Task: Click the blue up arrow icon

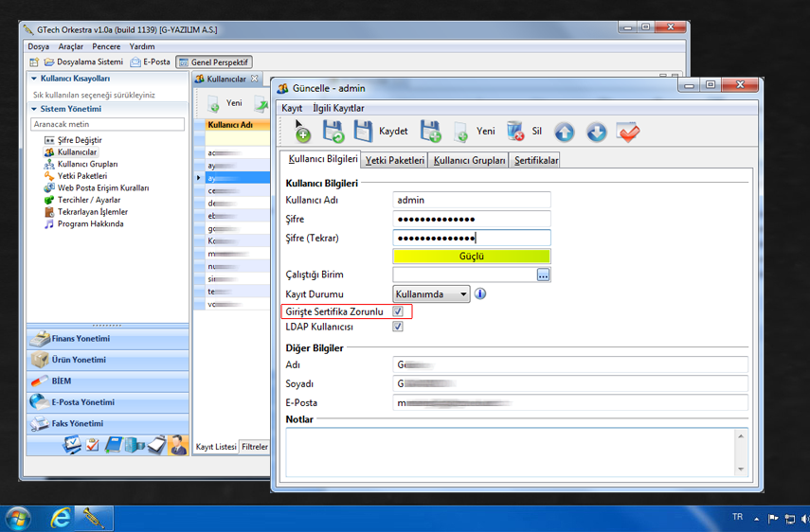Action: pyautogui.click(x=565, y=133)
